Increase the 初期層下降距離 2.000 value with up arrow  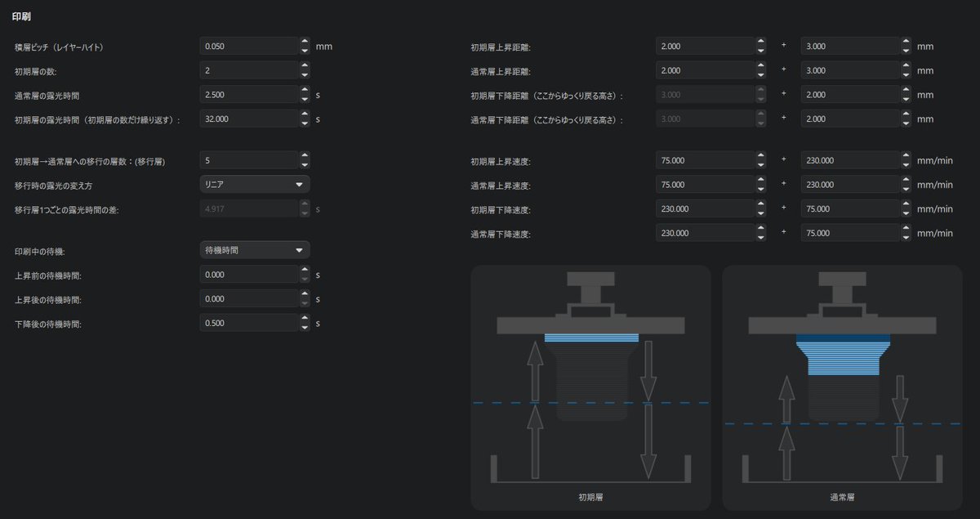(x=906, y=90)
